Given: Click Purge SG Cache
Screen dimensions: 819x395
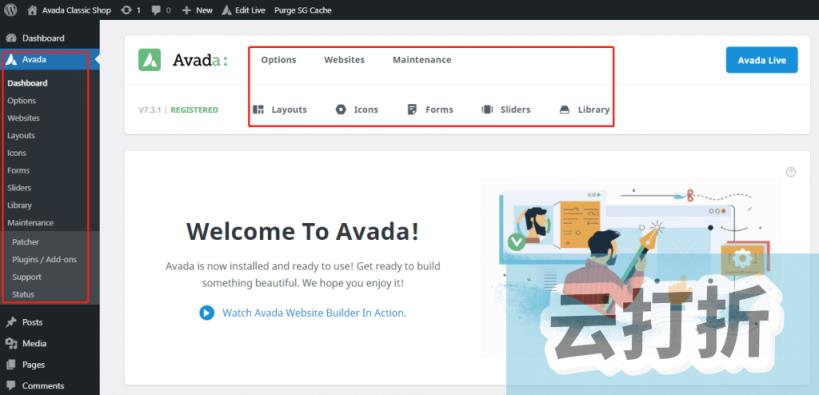Looking at the screenshot, I should [x=302, y=10].
